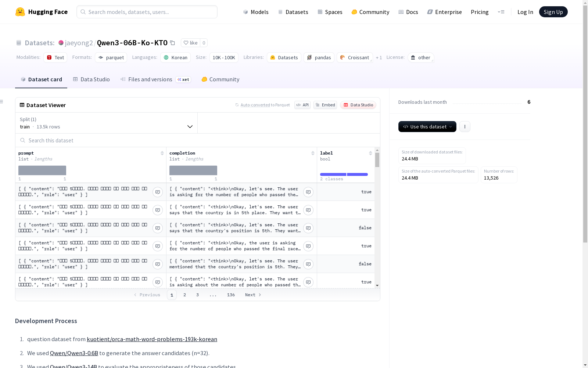Open jaeyong2 profile link
The width and height of the screenshot is (588, 368).
click(79, 43)
